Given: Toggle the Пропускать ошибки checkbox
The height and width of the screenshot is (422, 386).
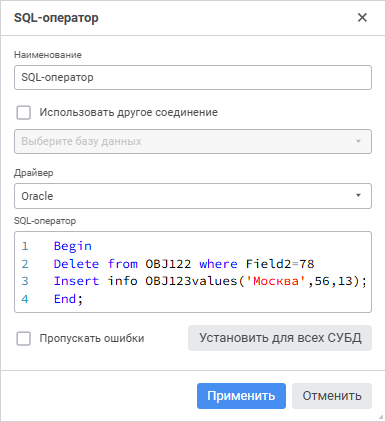Looking at the screenshot, I should [24, 338].
